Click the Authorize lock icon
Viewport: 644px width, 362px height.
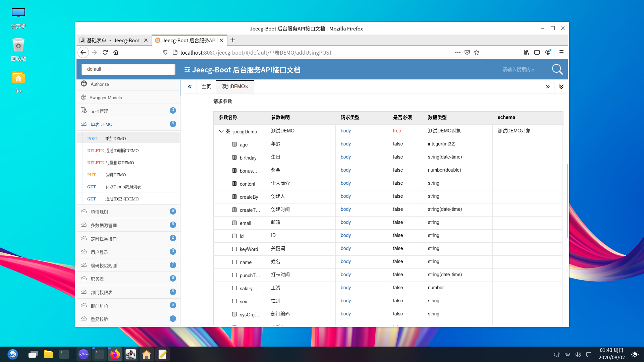click(84, 84)
